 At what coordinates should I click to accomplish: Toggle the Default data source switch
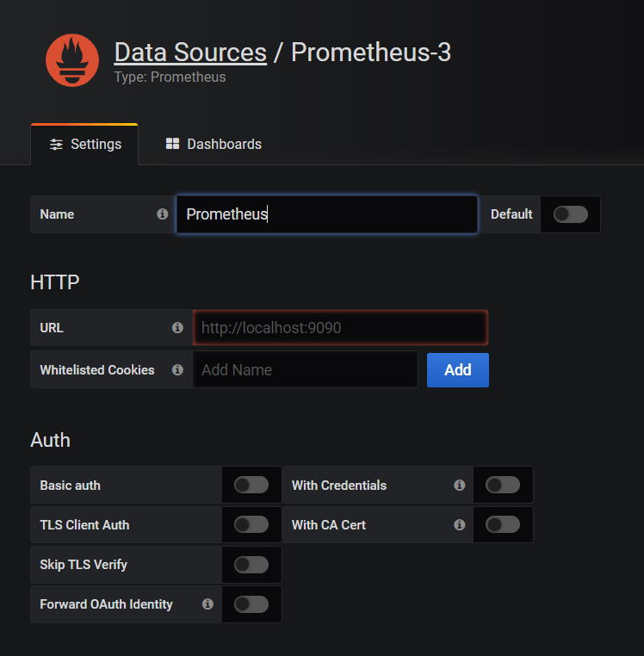coord(570,214)
